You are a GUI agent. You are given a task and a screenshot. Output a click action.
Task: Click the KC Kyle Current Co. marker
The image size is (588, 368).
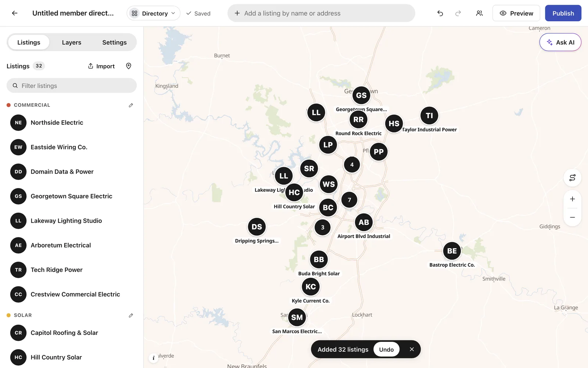click(x=311, y=287)
